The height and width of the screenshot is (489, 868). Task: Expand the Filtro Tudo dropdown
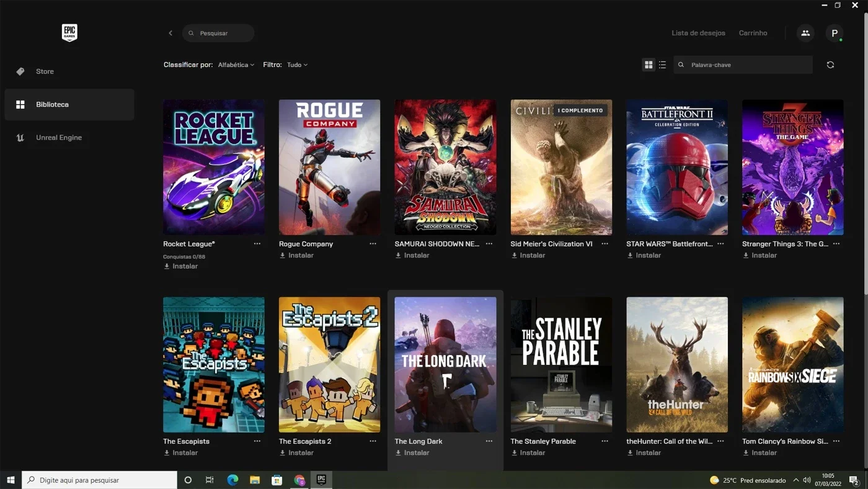(297, 65)
